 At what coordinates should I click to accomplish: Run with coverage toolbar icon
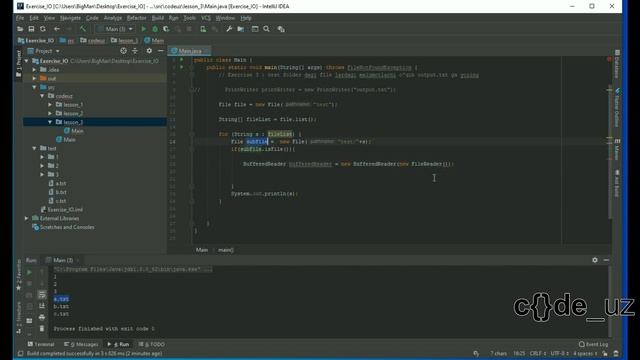click(x=166, y=29)
